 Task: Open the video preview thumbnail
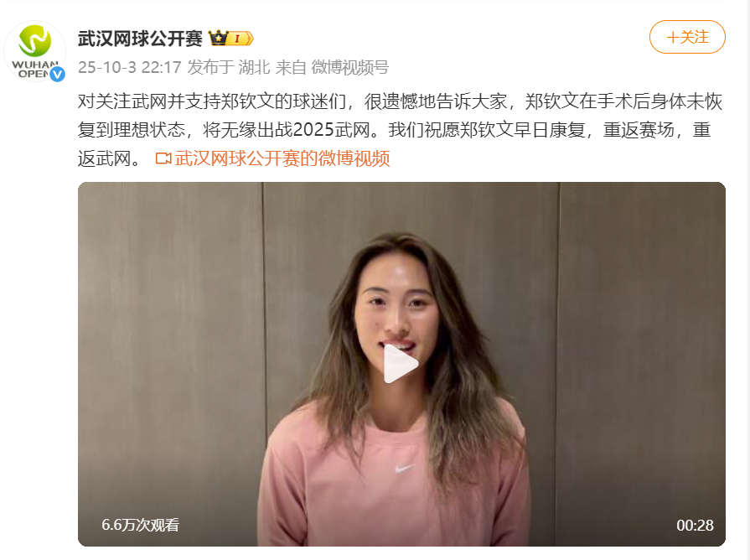coord(401,364)
